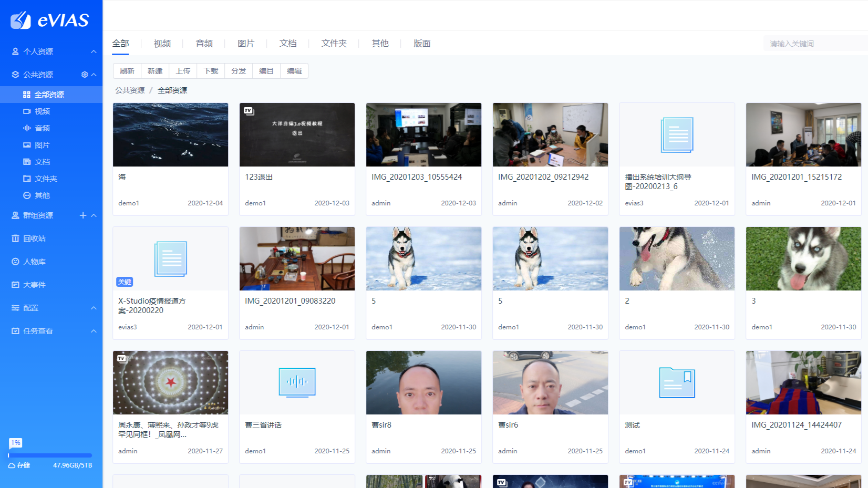This screenshot has width=868, height=488.
Task: Click the gear icon beside 公共资源
Action: [85, 75]
